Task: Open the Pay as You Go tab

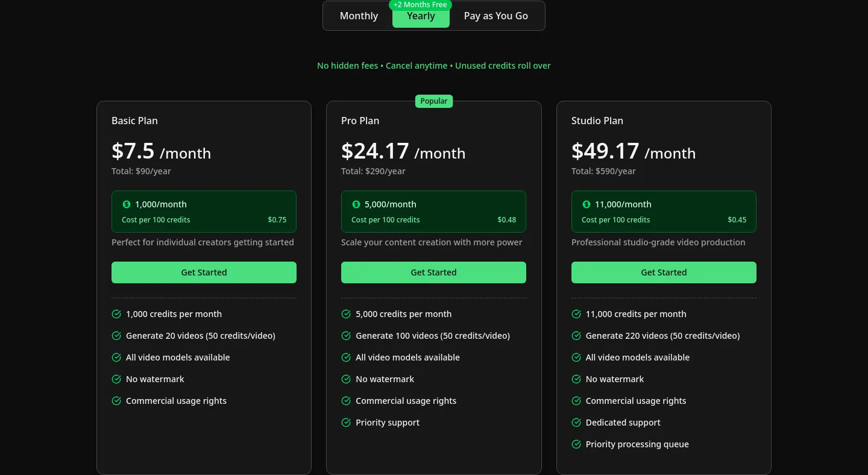Action: [496, 16]
